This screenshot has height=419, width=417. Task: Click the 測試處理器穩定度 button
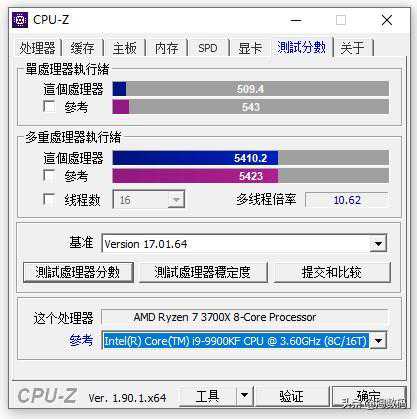203,272
